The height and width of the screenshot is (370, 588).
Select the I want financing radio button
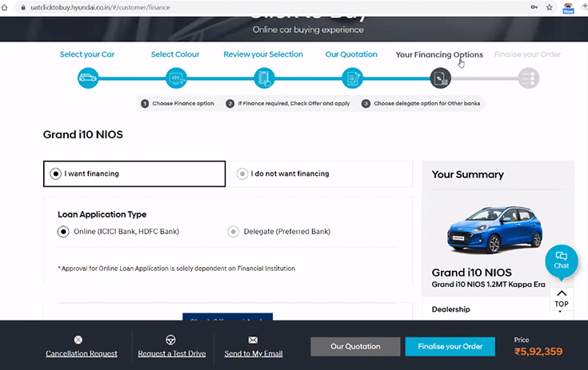[55, 173]
